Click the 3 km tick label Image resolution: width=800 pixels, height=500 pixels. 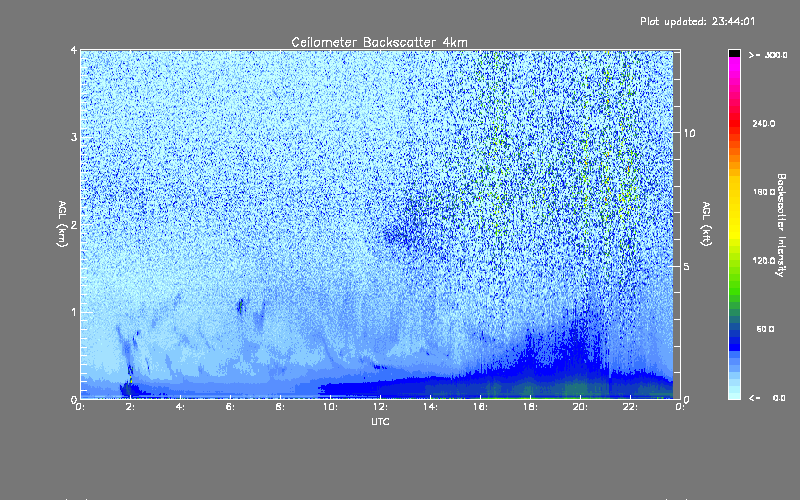click(73, 137)
